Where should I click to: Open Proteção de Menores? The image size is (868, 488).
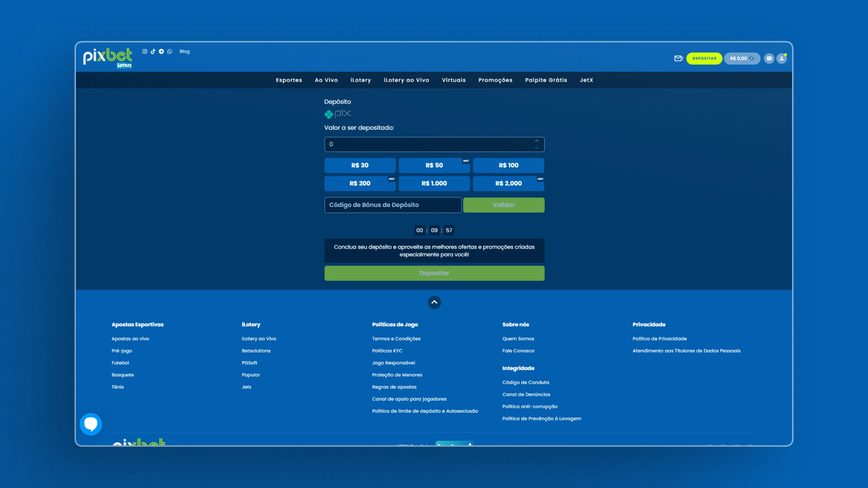(397, 375)
